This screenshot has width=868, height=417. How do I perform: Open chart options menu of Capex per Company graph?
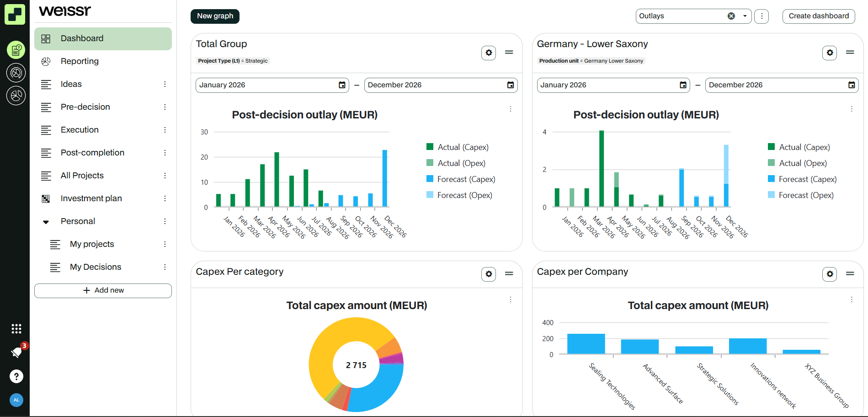(x=852, y=299)
